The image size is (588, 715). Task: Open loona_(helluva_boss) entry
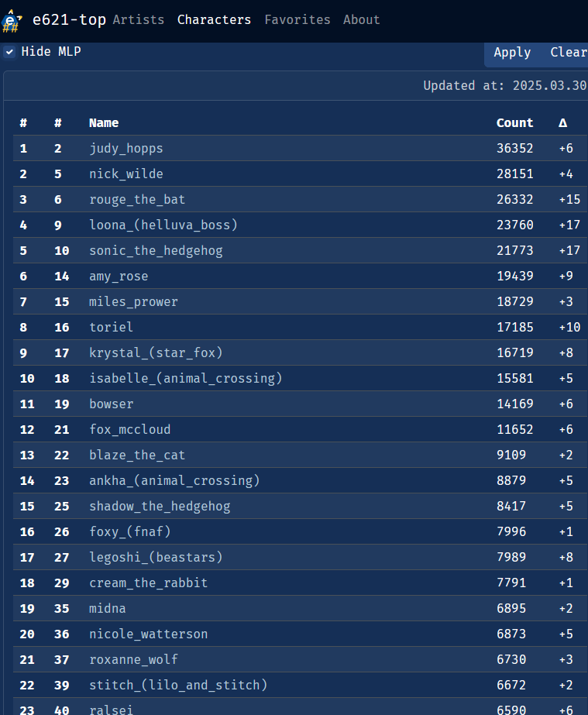click(x=163, y=225)
